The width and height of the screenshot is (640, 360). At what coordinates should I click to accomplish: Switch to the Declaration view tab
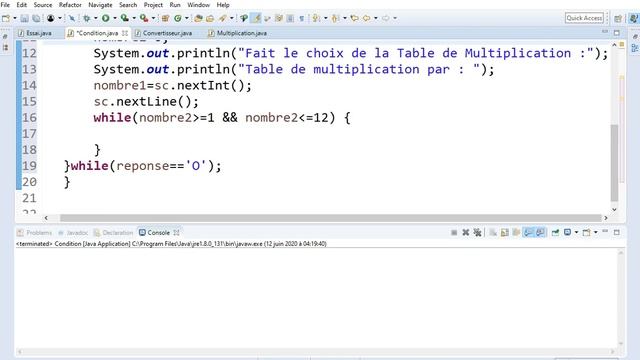[x=113, y=233]
